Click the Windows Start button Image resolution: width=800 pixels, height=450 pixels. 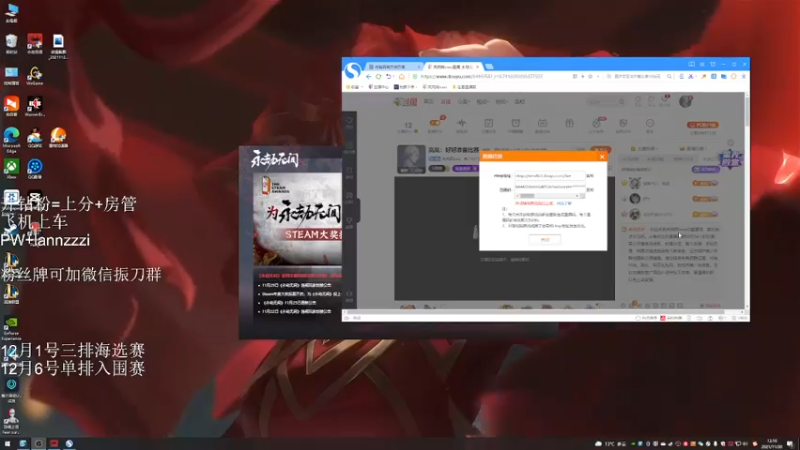tap(7, 444)
